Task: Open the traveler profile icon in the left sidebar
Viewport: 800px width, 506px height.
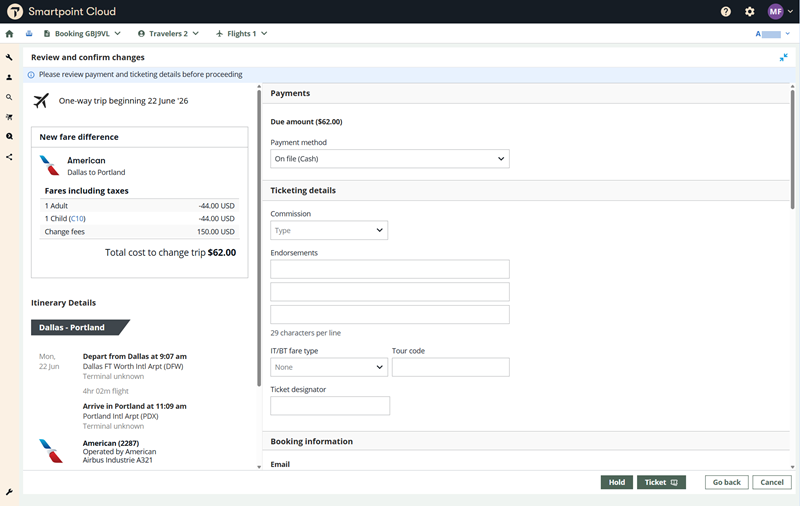Action: pos(10,77)
